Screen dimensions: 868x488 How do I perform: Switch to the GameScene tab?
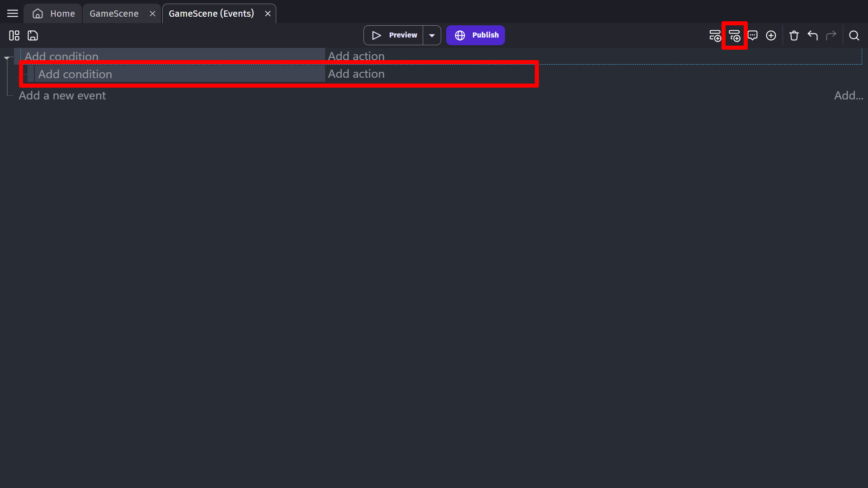(114, 13)
